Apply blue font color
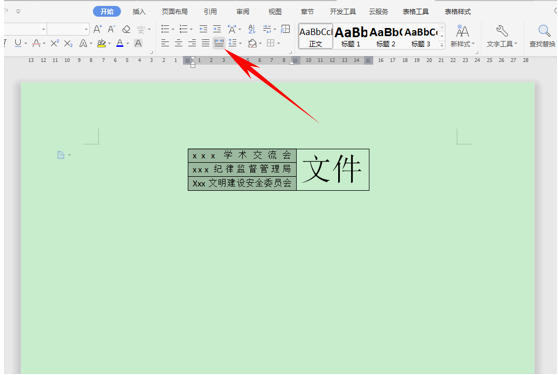Image resolution: width=558 pixels, height=375 pixels. pos(120,43)
